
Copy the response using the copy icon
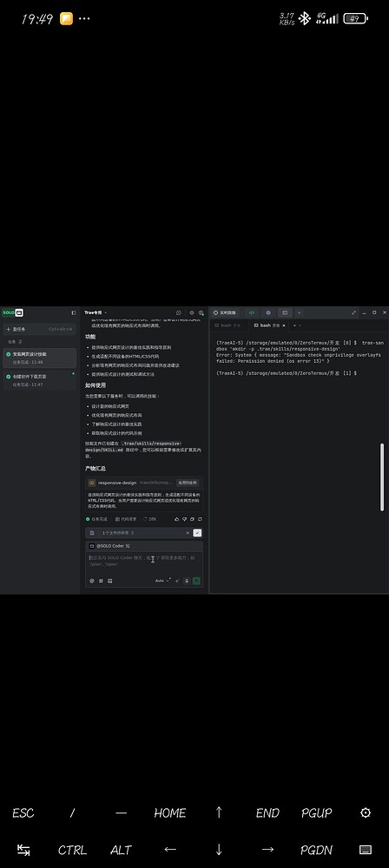192,519
